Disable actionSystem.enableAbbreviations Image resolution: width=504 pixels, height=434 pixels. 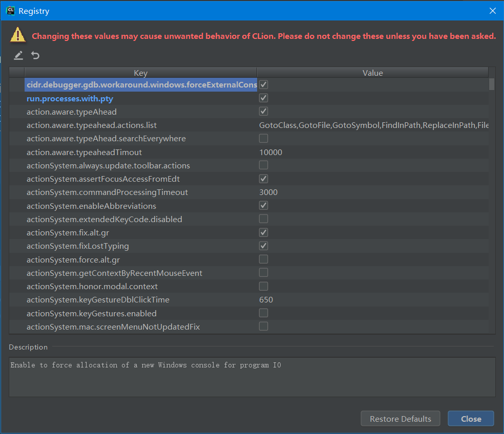[x=263, y=205]
